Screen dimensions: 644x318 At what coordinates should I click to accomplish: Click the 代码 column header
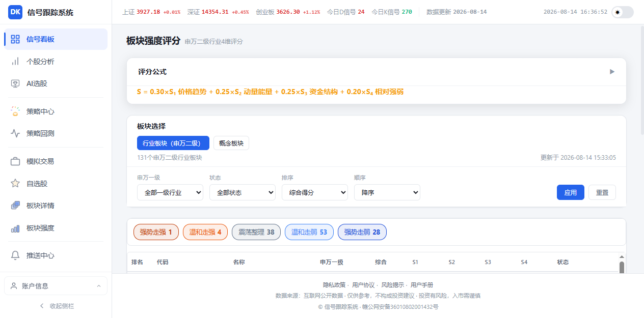[x=163, y=262]
